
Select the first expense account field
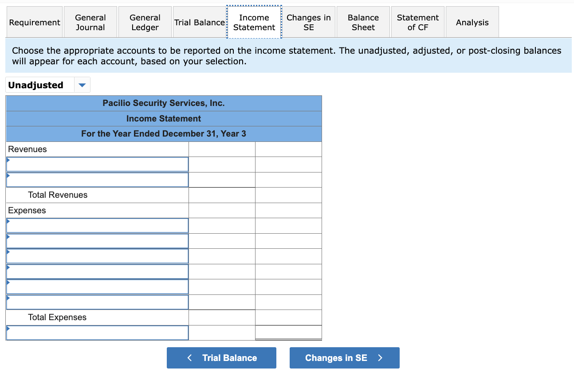97,225
